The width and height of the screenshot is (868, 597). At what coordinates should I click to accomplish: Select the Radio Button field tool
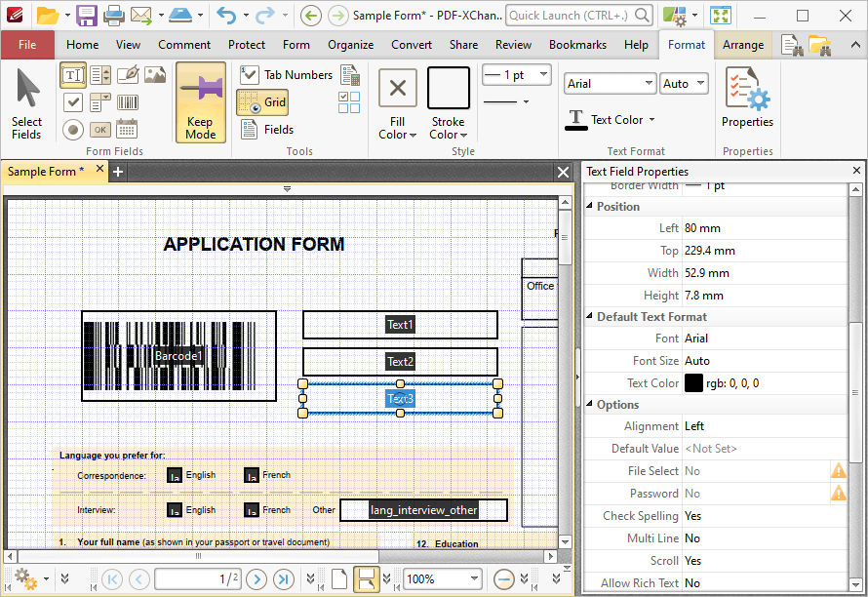pyautogui.click(x=73, y=130)
